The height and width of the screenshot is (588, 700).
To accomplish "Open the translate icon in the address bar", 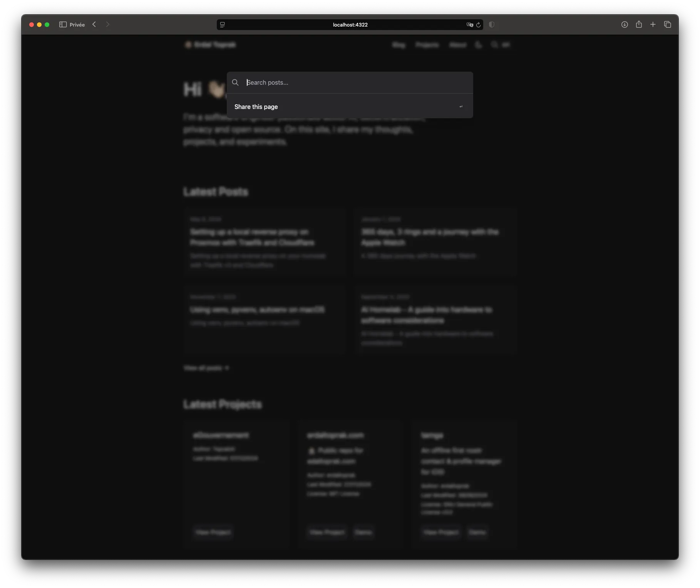I will pyautogui.click(x=469, y=25).
